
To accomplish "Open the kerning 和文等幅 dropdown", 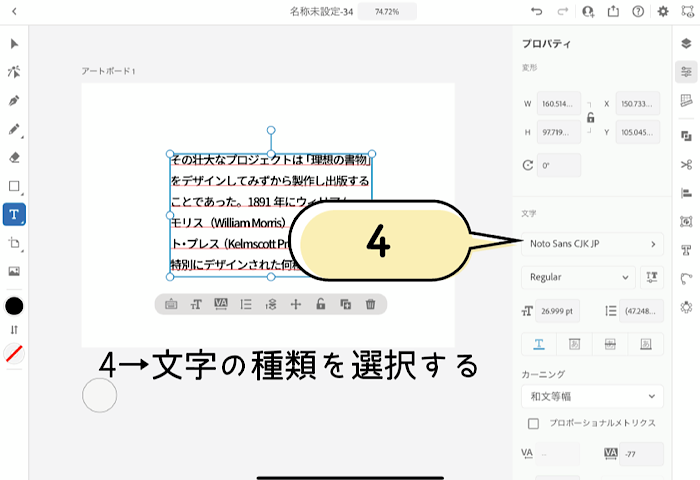I will [592, 397].
